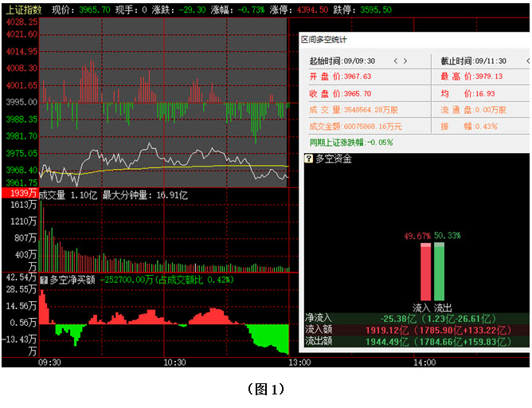This screenshot has width=532, height=408.
Task: Click the 09:30 time axis marker
Action: 49,362
